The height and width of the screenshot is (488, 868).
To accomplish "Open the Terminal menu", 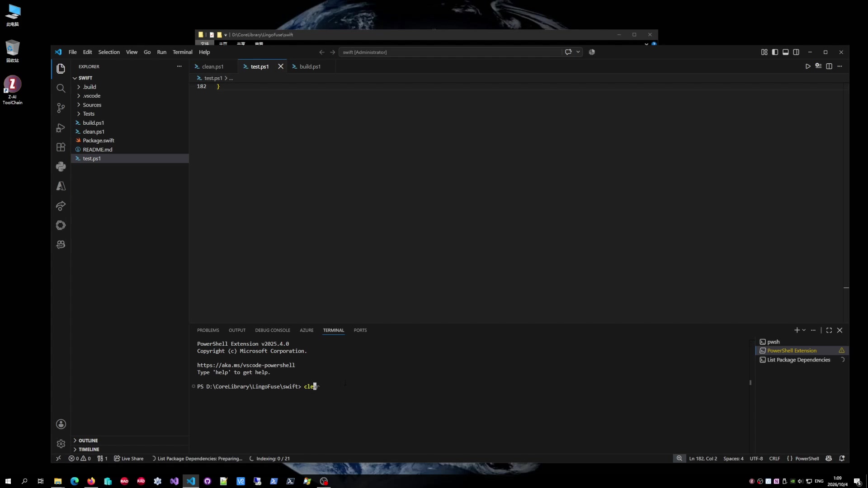I will (182, 52).
